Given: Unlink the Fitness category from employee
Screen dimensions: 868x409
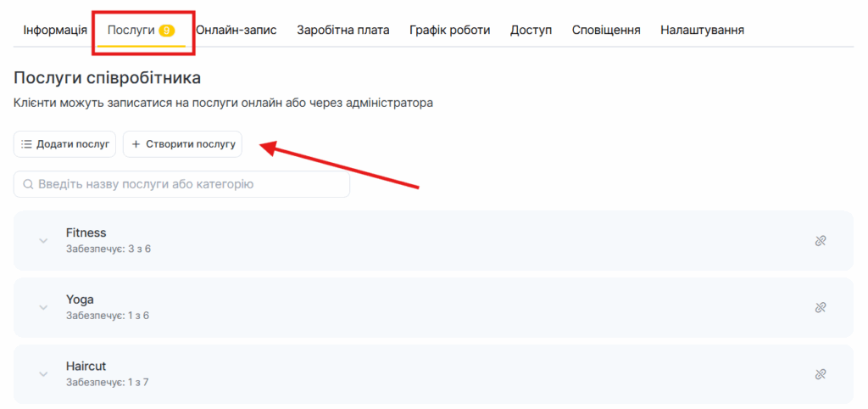Looking at the screenshot, I should click(820, 241).
